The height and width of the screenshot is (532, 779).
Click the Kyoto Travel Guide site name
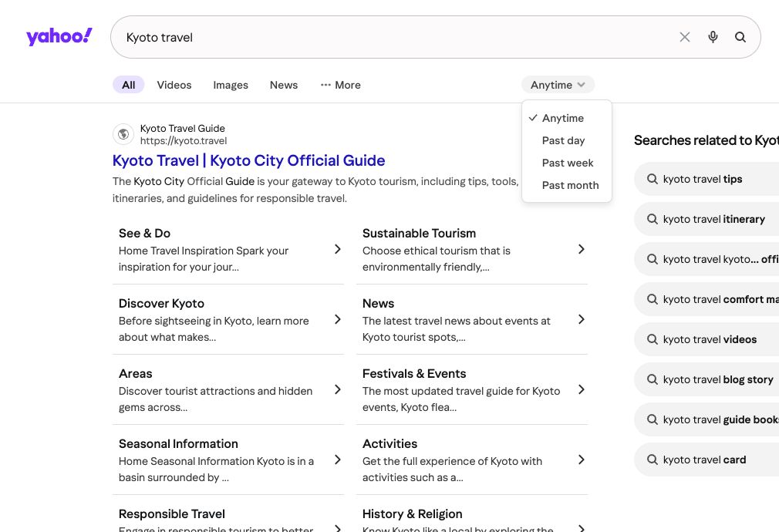[182, 128]
